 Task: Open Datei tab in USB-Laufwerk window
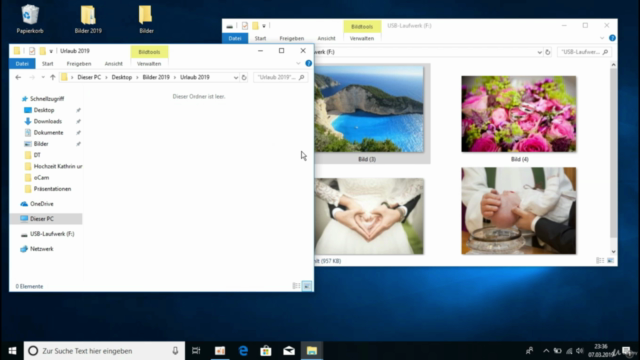pos(235,38)
